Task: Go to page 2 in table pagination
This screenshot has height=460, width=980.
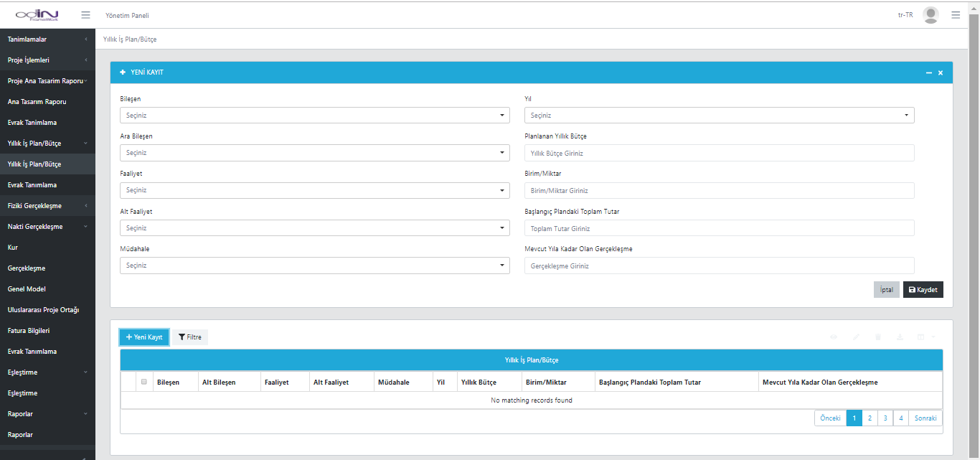Action: point(870,418)
